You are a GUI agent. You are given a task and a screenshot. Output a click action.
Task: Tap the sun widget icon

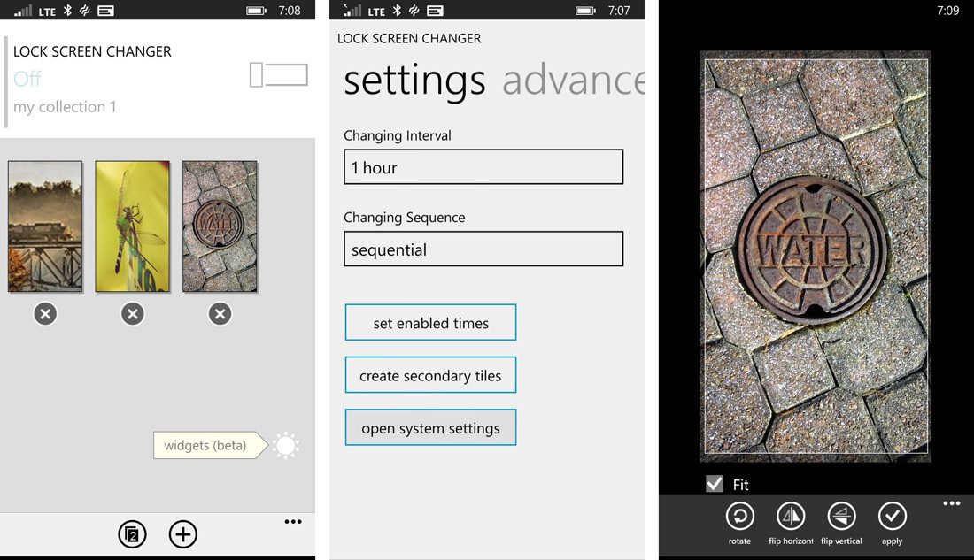point(286,445)
